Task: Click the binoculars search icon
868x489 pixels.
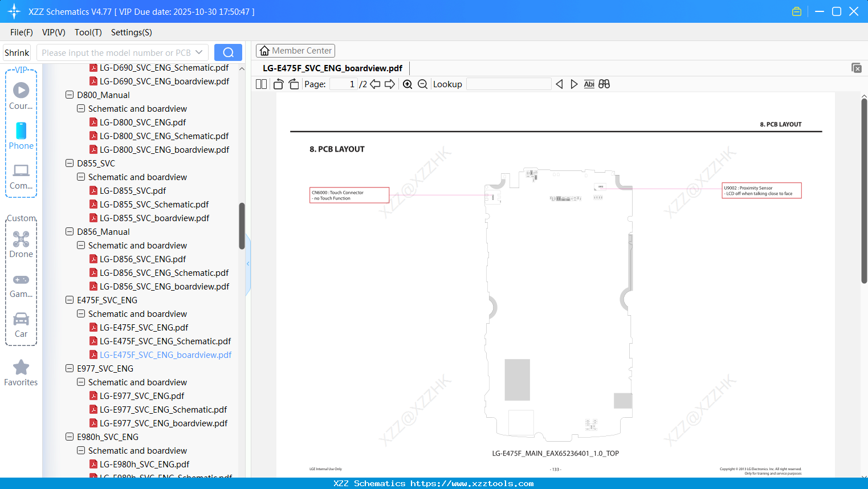Action: click(604, 84)
